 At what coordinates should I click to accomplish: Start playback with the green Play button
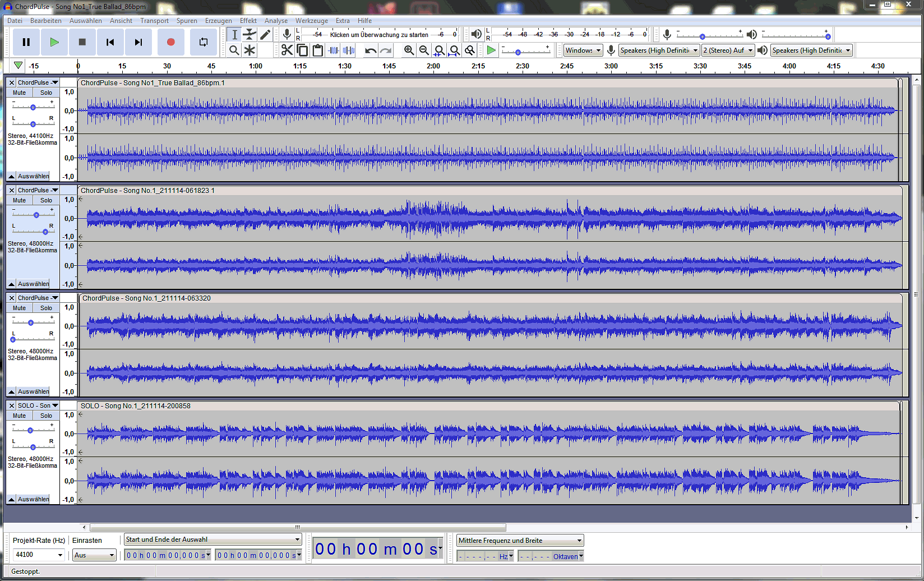pyautogui.click(x=54, y=42)
